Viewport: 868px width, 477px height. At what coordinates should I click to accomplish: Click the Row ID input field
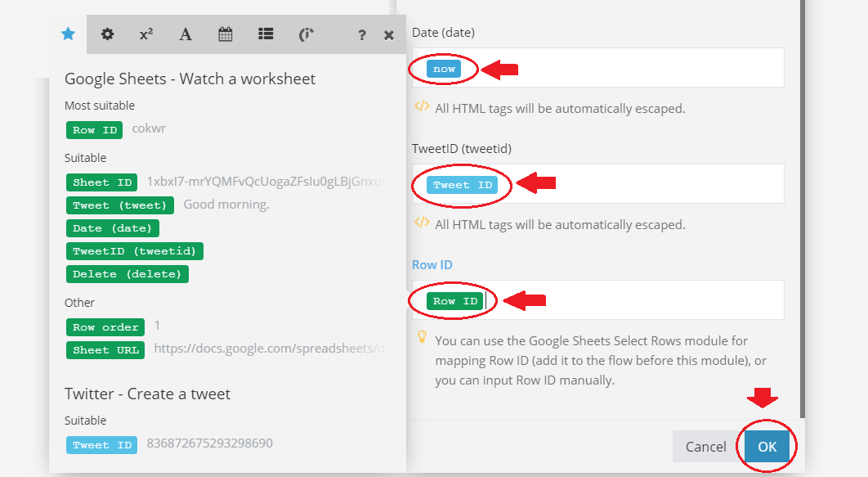(597, 299)
